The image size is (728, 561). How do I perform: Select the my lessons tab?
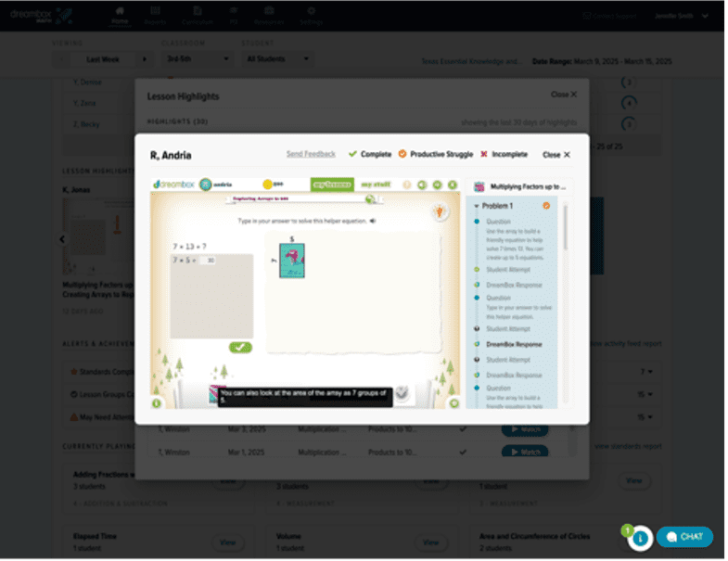pos(332,185)
